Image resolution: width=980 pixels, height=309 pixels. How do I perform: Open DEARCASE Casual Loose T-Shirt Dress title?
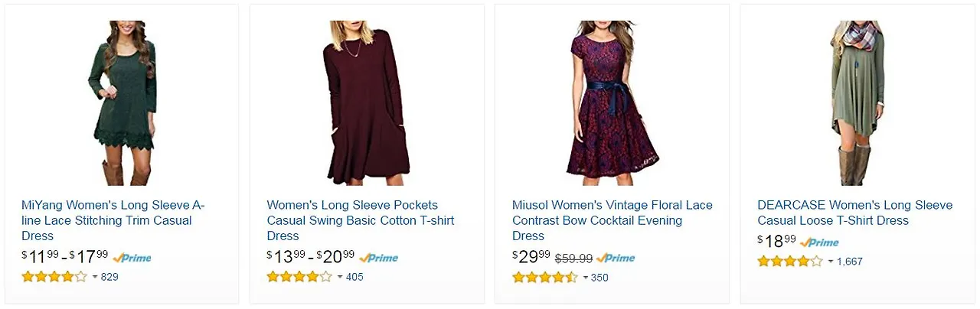[854, 213]
